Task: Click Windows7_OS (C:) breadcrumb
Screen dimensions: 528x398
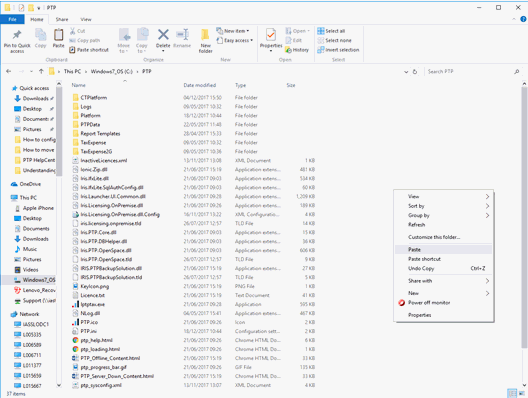Action: click(112, 71)
